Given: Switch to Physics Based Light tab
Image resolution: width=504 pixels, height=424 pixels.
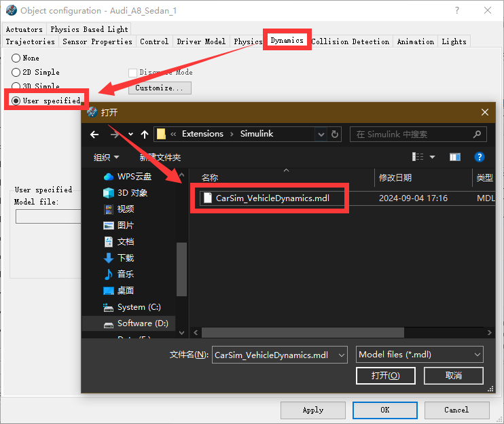Looking at the screenshot, I should tap(89, 29).
